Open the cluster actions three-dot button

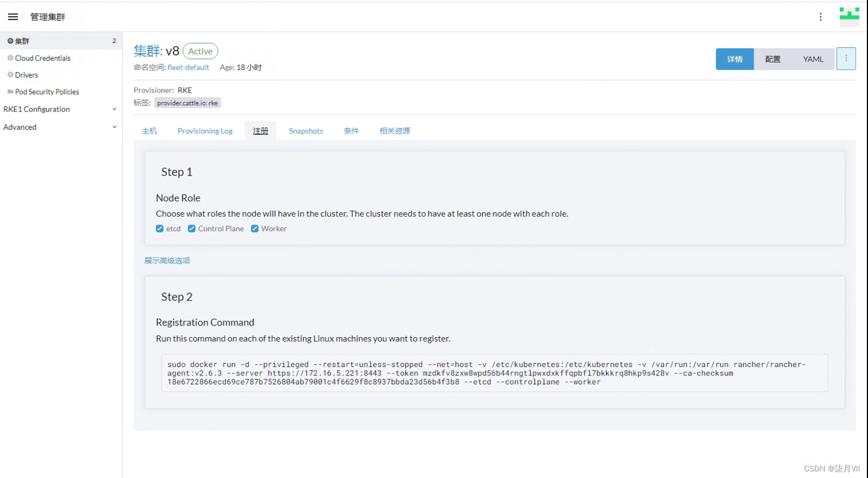coord(846,58)
